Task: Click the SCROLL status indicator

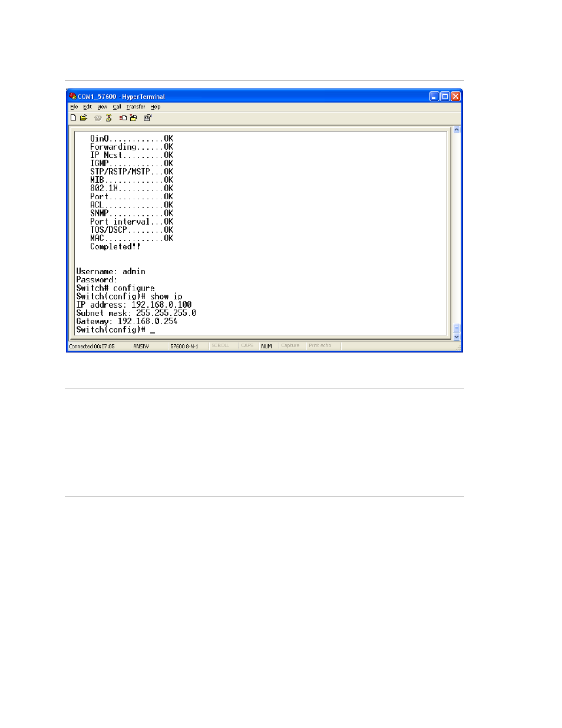Action: 220,346
